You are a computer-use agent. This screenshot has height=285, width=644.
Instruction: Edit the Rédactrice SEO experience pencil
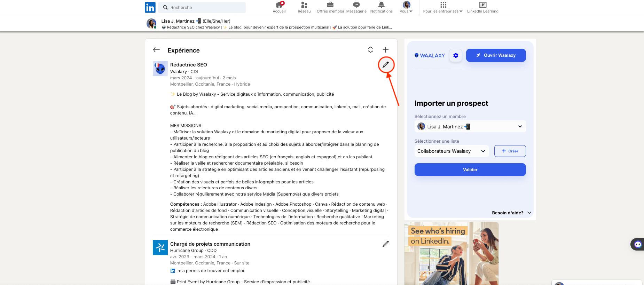pyautogui.click(x=386, y=65)
